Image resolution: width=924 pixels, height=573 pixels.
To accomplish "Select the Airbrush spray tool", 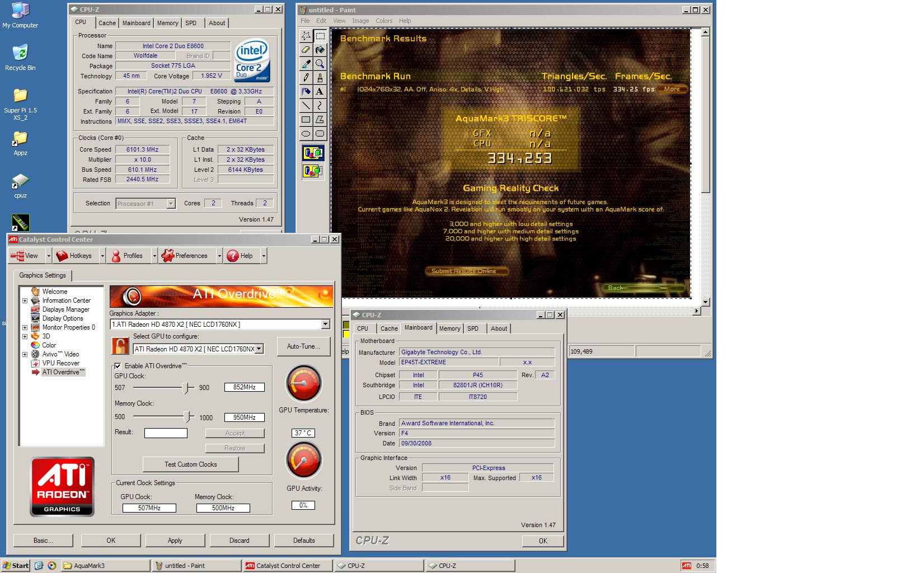I will pyautogui.click(x=306, y=91).
